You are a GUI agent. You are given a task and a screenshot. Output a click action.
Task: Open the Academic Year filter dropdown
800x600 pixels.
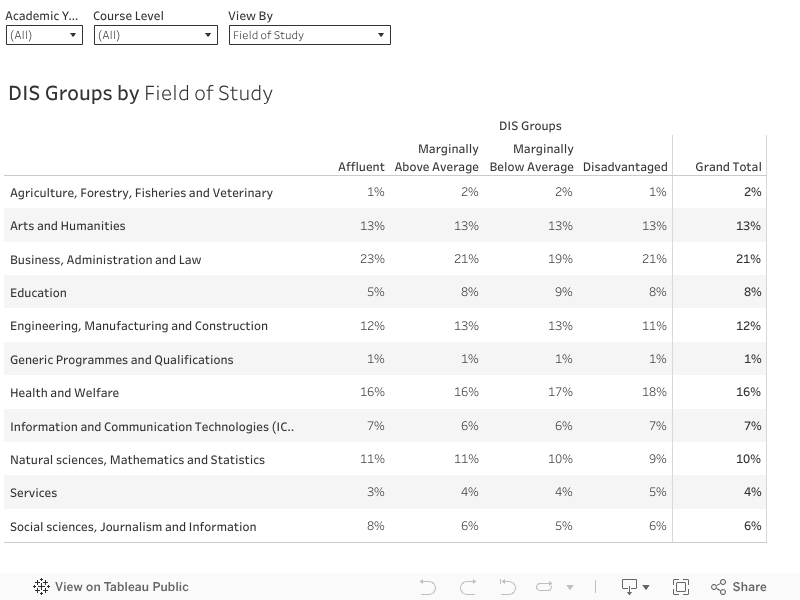point(44,35)
